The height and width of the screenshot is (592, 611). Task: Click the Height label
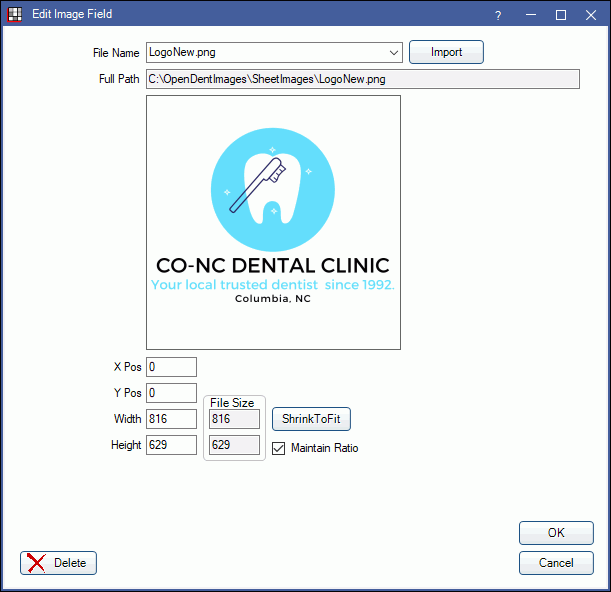point(126,445)
